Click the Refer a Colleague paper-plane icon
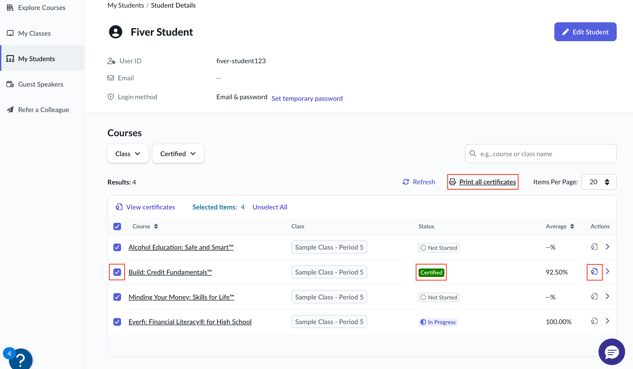This screenshot has width=633, height=369. tap(10, 109)
